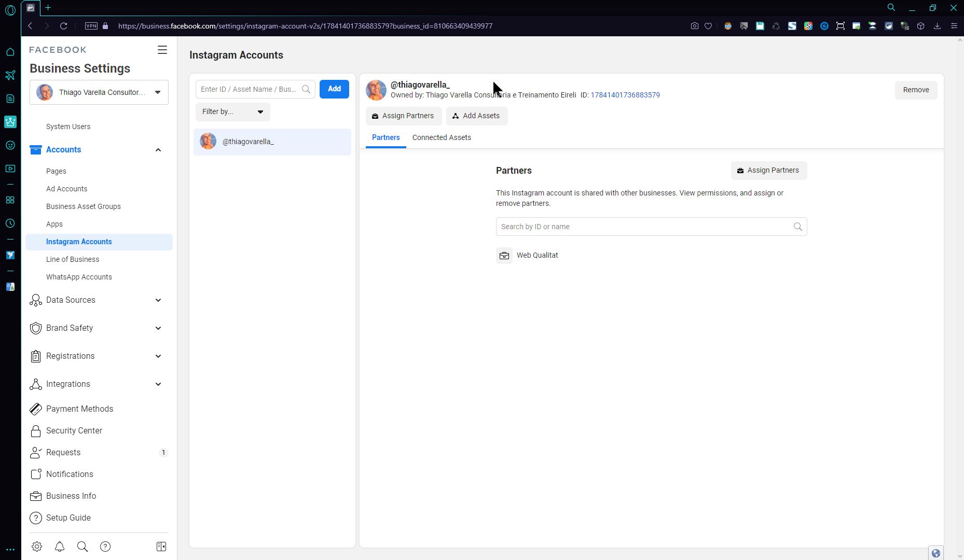Select Instagram Accounts in the sidebar
Image resolution: width=964 pixels, height=560 pixels.
99,242
